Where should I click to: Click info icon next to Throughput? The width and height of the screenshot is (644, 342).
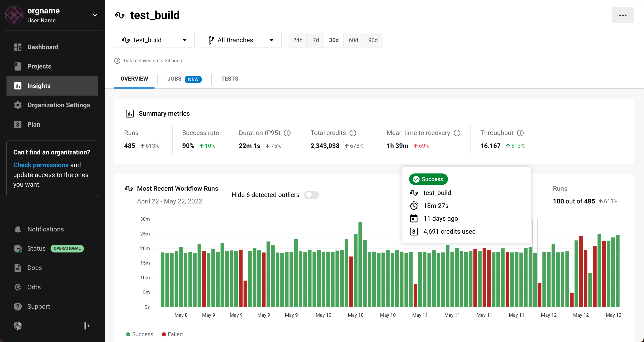[x=520, y=133]
